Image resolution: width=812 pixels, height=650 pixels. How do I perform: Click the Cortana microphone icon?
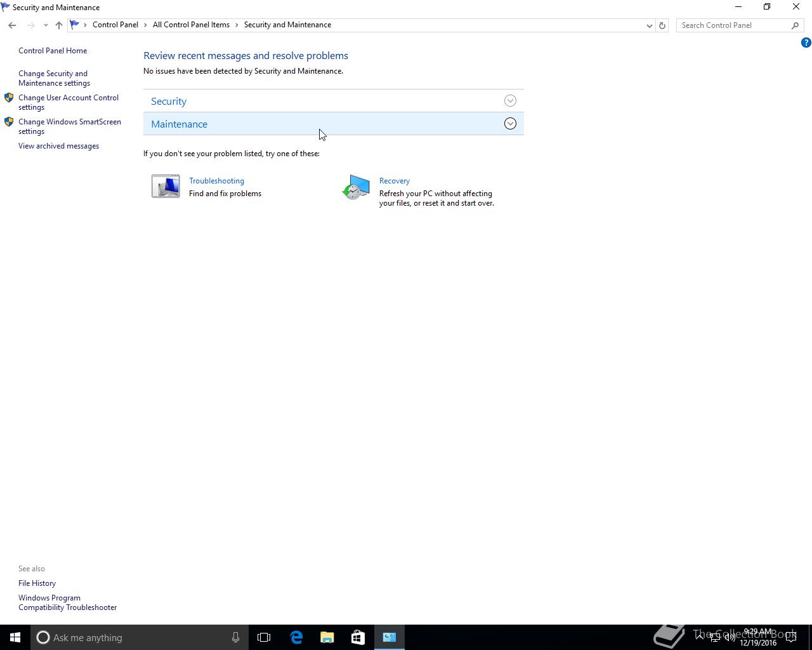235,637
